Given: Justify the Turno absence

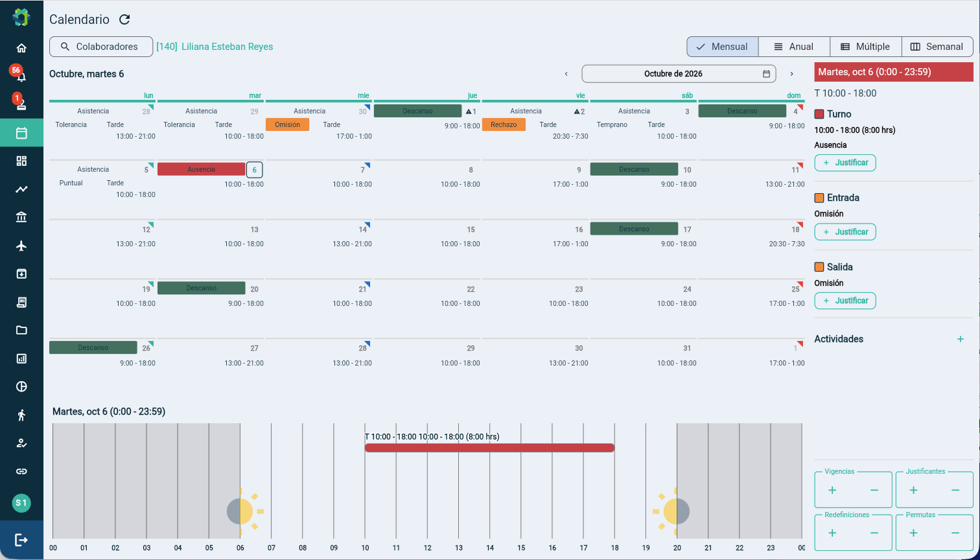Looking at the screenshot, I should point(845,163).
